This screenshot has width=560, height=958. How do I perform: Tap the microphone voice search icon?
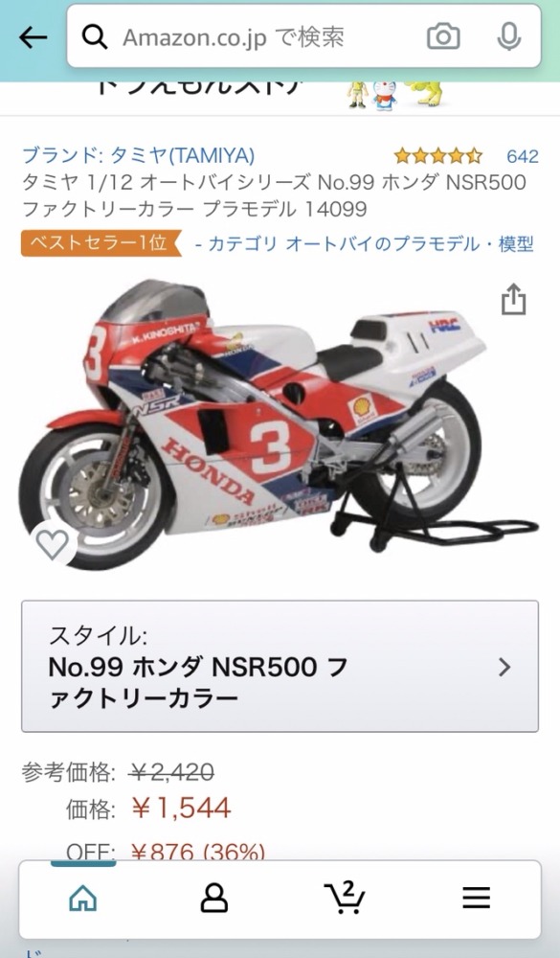click(x=508, y=37)
